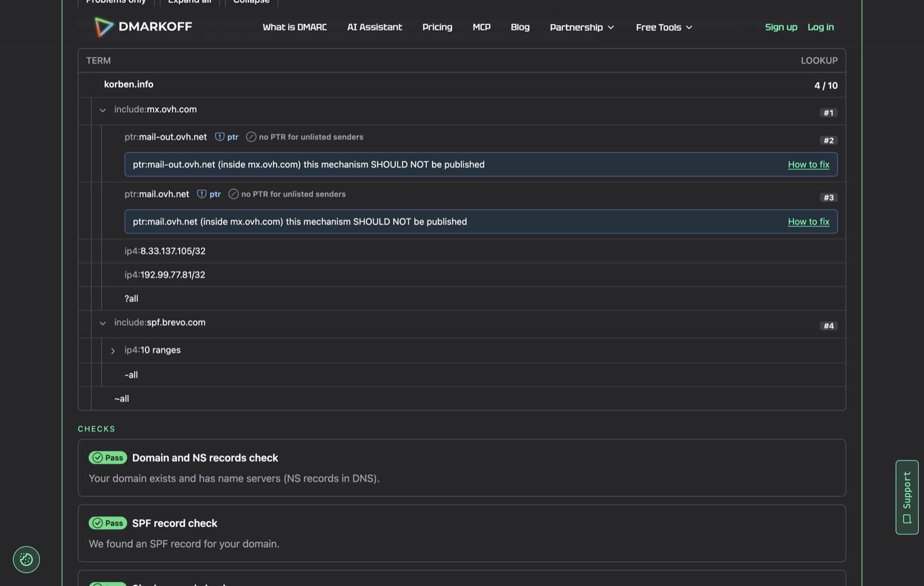Open the AI Assistant page
The width and height of the screenshot is (924, 586).
375,27
